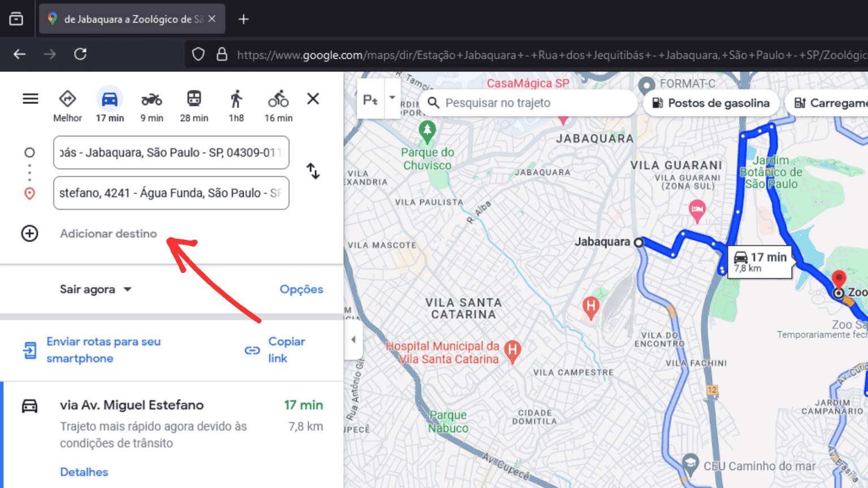The width and height of the screenshot is (868, 488).
Task: Choose cycling mode showing 16 min
Action: (x=279, y=106)
